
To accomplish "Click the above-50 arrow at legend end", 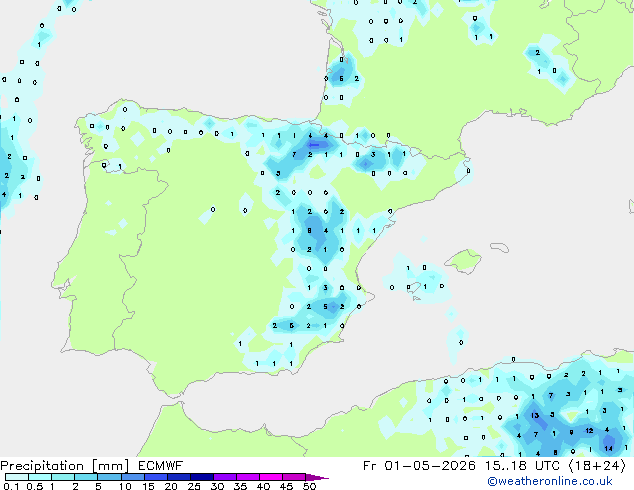I will [x=317, y=477].
